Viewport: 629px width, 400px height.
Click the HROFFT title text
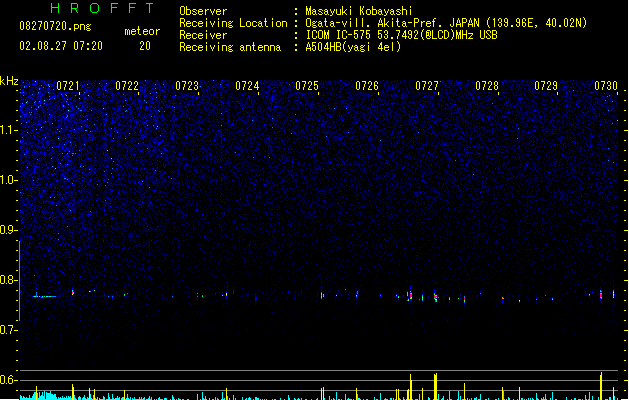[x=102, y=8]
